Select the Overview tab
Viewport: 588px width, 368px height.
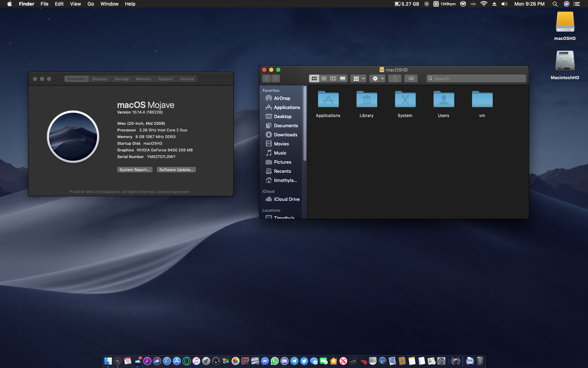tap(76, 79)
